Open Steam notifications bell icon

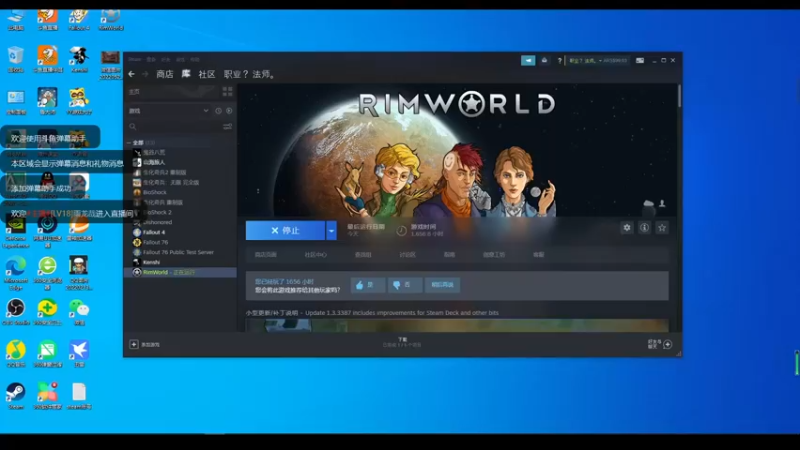coord(544,60)
